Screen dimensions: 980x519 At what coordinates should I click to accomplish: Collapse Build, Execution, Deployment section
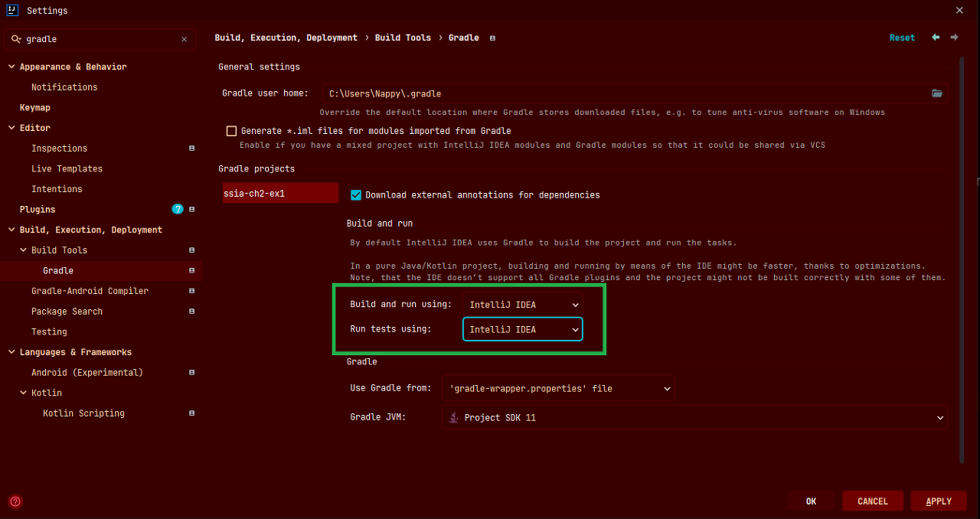pyautogui.click(x=11, y=230)
